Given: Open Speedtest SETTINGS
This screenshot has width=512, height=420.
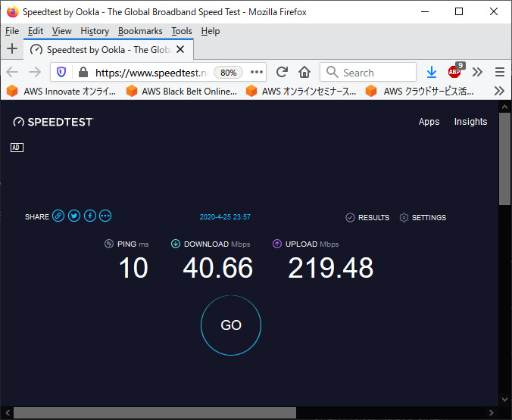Looking at the screenshot, I should pos(423,218).
